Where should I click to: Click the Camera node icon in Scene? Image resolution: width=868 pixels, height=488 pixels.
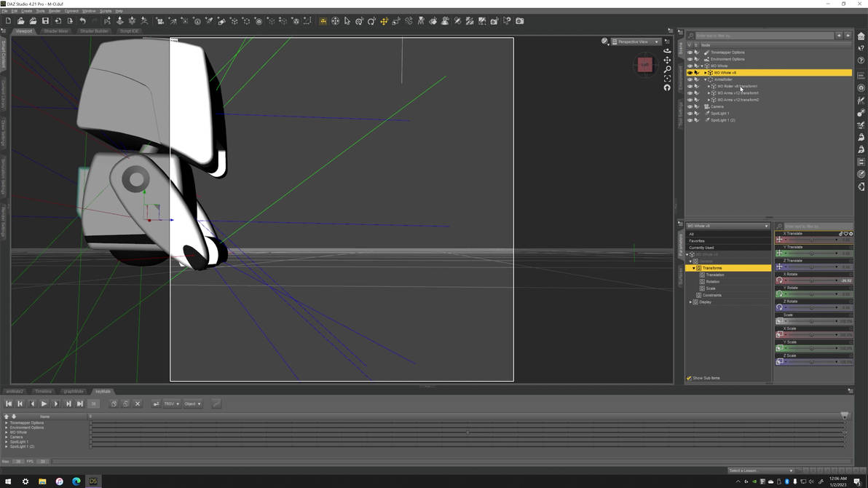[x=707, y=106]
